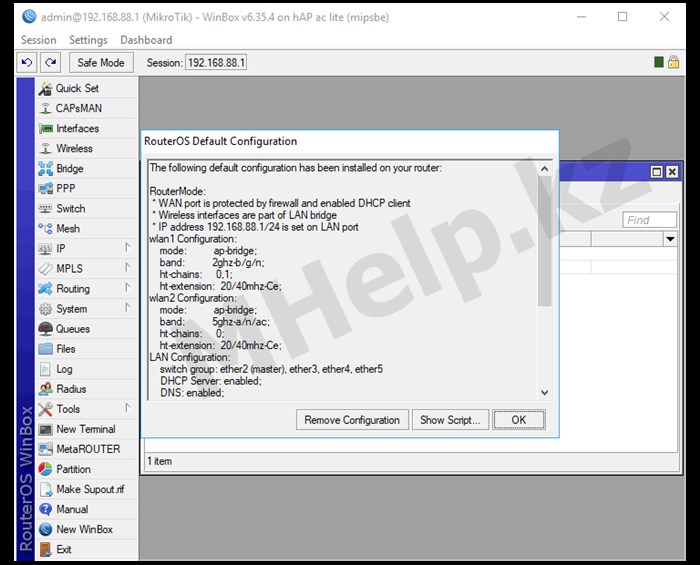Screen dimensions: 700x565
Task: Click Remove Configuration button
Action: [x=352, y=420]
